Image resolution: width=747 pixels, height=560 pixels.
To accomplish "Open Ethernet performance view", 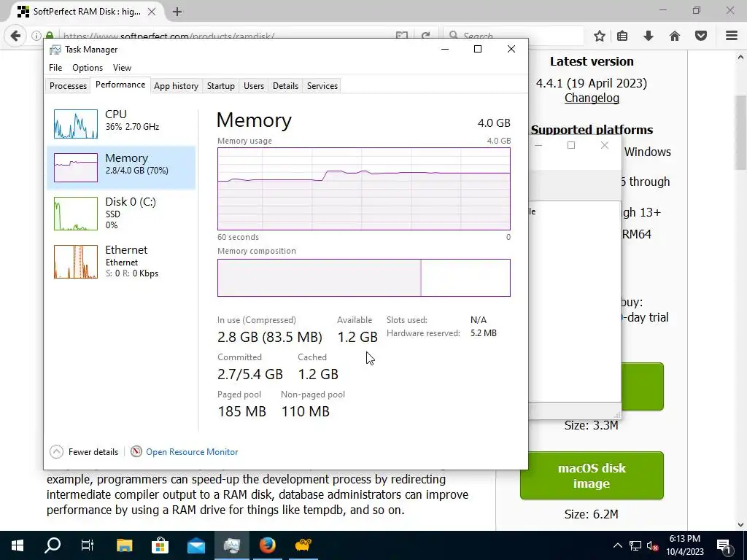I will click(x=121, y=261).
